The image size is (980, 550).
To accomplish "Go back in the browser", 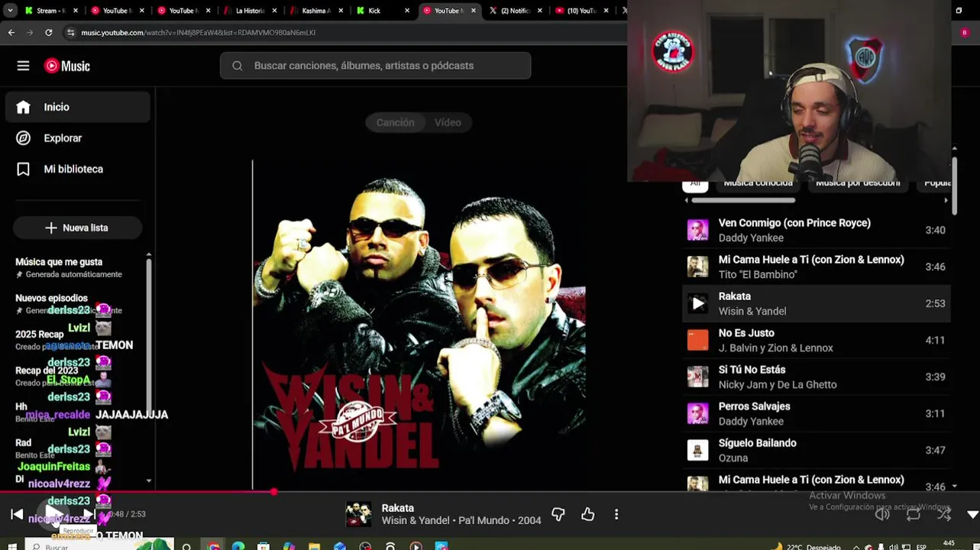I will [11, 33].
